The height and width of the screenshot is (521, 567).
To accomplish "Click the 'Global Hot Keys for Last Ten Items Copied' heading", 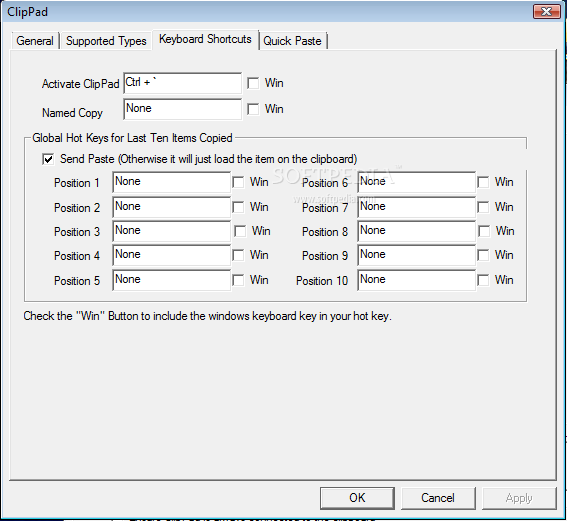I will tap(132, 138).
